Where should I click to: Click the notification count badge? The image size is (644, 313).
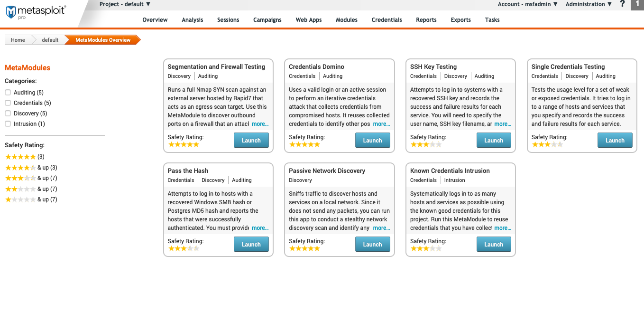[637, 4]
